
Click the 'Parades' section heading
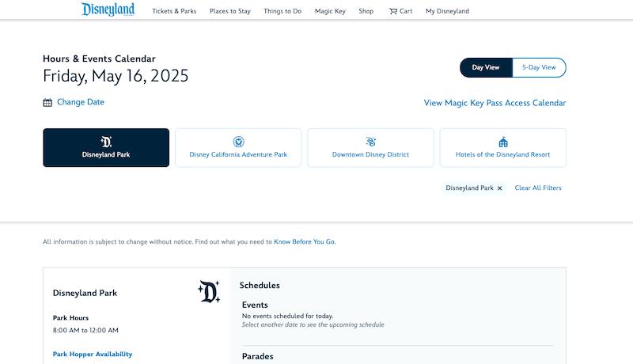point(258,356)
